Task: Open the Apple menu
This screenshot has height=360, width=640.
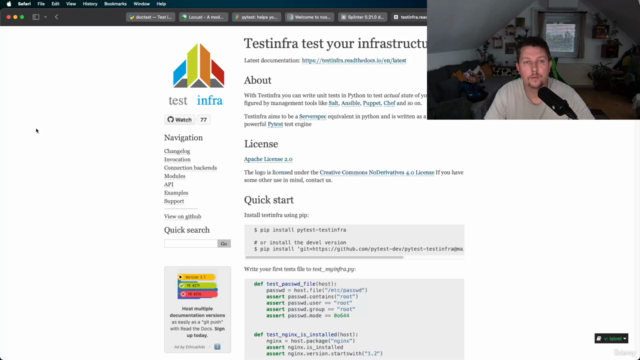Action: tap(9, 4)
